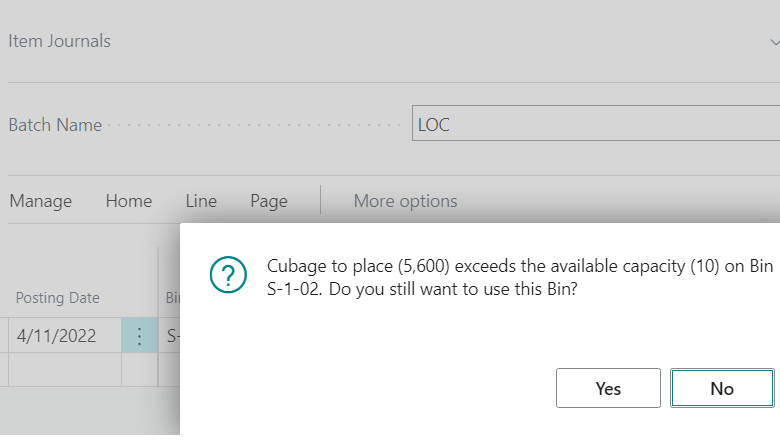The width and height of the screenshot is (780, 440).
Task: Click the Item Journals page title
Action: (x=59, y=41)
